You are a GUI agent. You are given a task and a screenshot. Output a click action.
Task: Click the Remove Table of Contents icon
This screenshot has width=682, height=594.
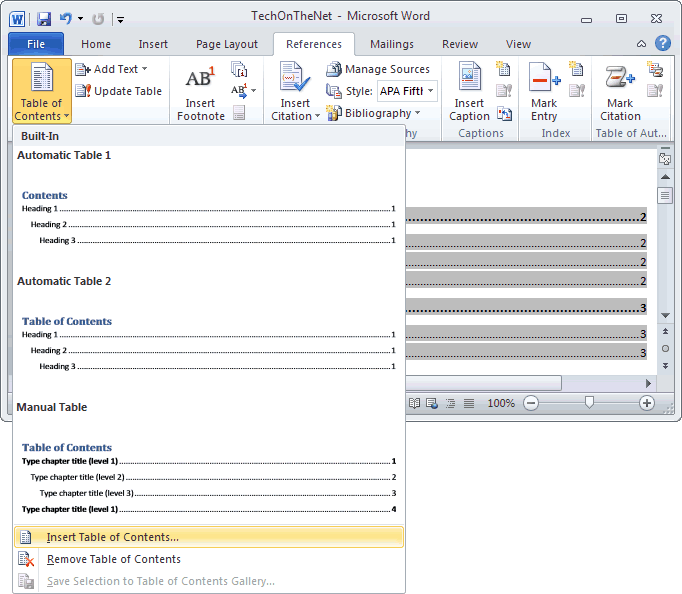[x=26, y=559]
